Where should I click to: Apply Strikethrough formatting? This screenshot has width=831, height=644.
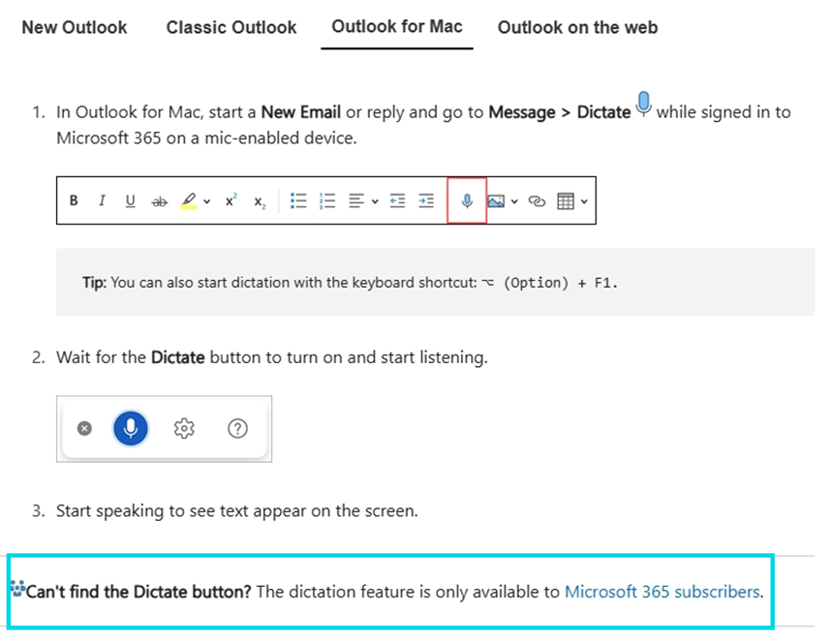click(x=159, y=200)
